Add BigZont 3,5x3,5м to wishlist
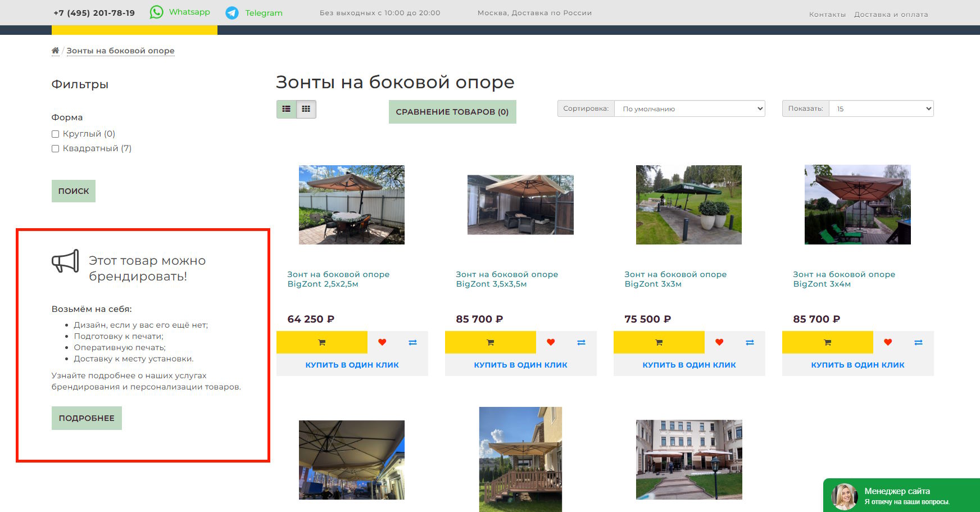The width and height of the screenshot is (980, 512). point(551,342)
